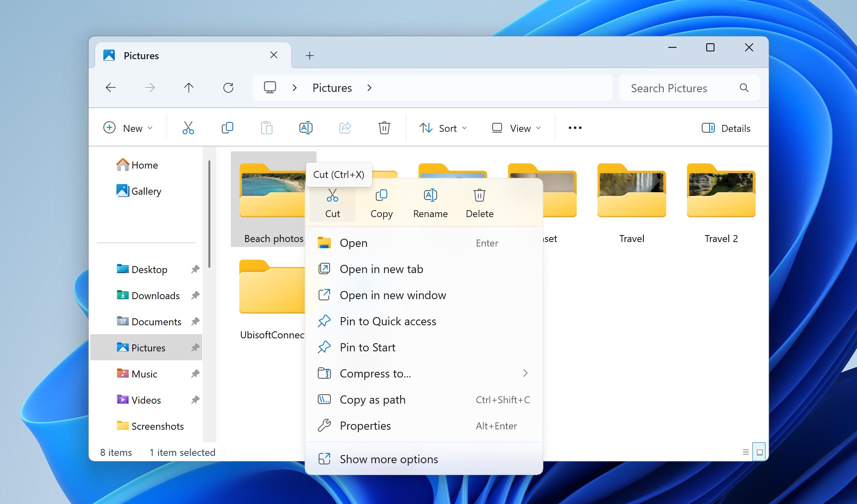The height and width of the screenshot is (504, 857).
Task: Click the toolbar Paste clipboard icon
Action: coord(266,128)
